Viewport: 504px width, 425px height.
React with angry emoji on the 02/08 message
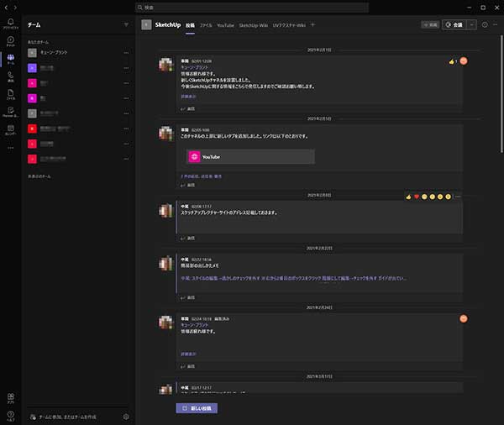448,197
